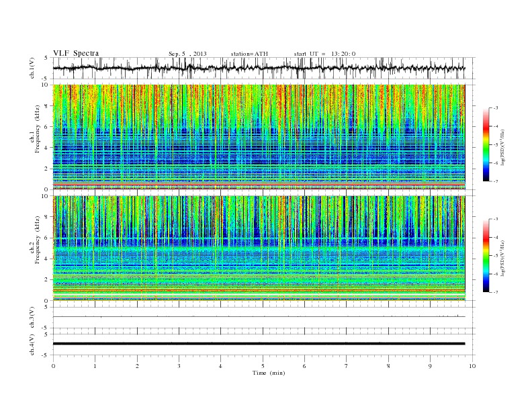
Task: Click tick label "7" on the Time axis
Action: click(x=347, y=366)
